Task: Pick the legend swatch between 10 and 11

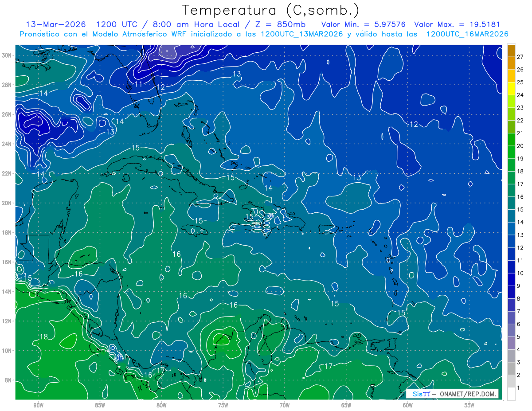Action: pyautogui.click(x=511, y=266)
